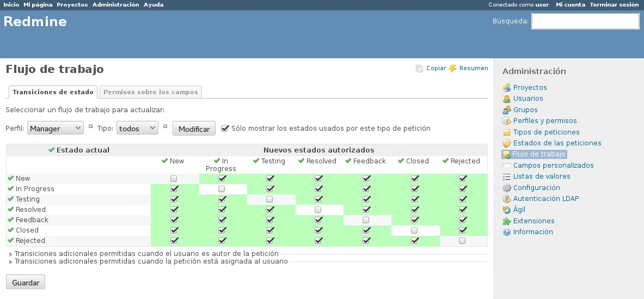Click the Configuración gear icon
The width and height of the screenshot is (644, 299).
(506, 188)
